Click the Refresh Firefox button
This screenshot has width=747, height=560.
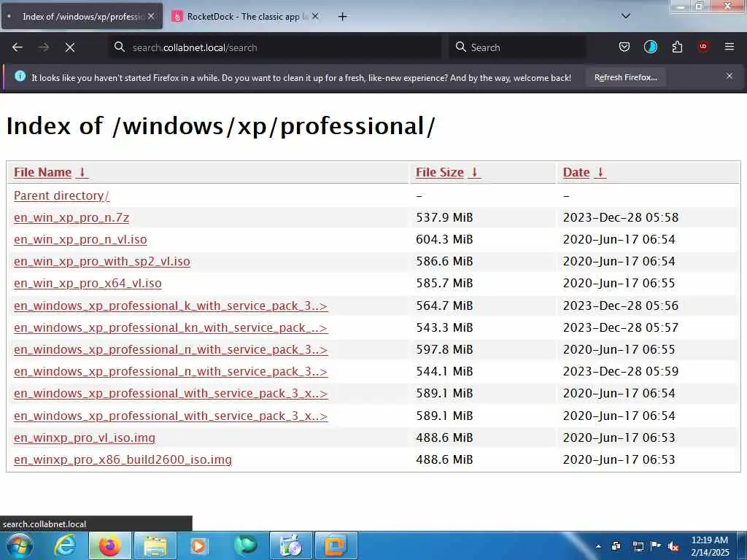[x=625, y=77]
